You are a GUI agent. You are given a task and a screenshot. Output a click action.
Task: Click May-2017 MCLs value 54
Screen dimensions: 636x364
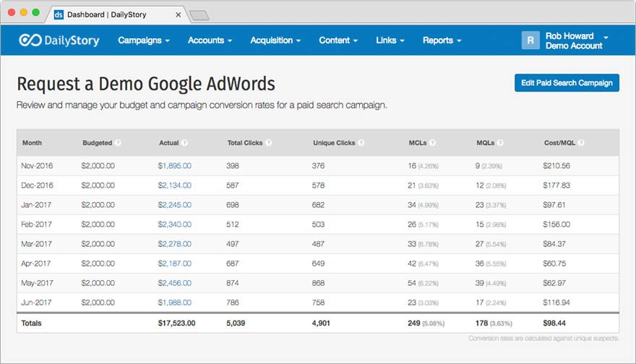(x=412, y=283)
